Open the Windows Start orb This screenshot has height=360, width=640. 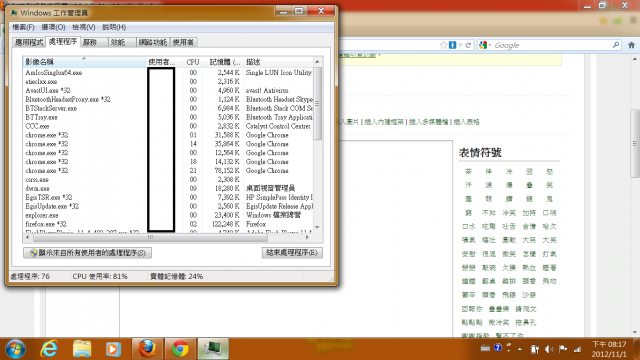click(15, 349)
